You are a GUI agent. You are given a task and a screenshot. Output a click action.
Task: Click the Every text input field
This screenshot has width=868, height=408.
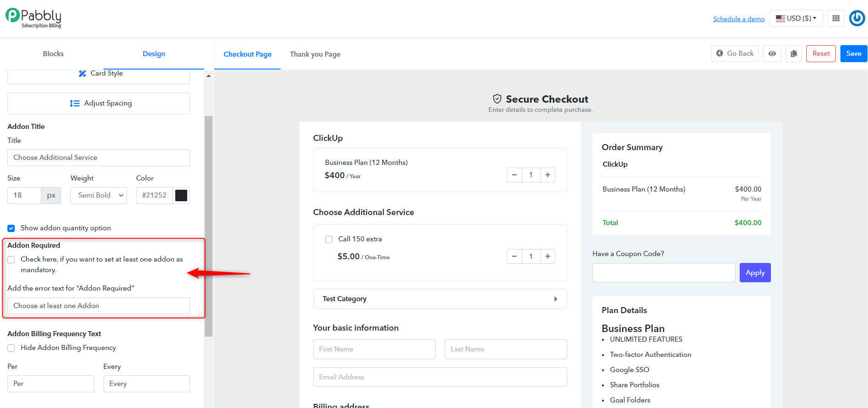coord(147,384)
